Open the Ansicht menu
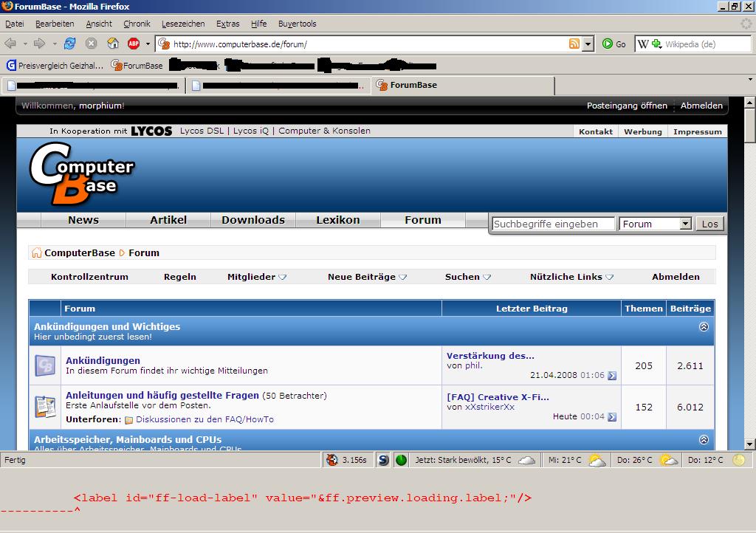This screenshot has width=756, height=533. (x=99, y=24)
